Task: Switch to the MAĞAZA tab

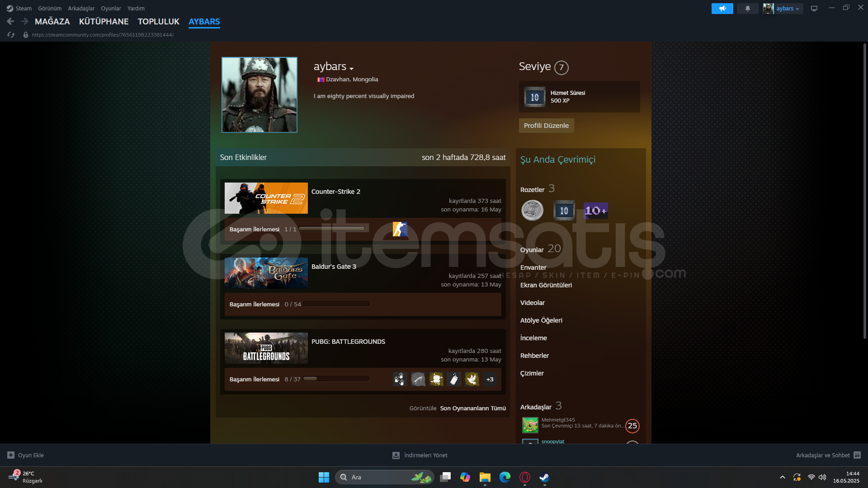Action: point(52,22)
